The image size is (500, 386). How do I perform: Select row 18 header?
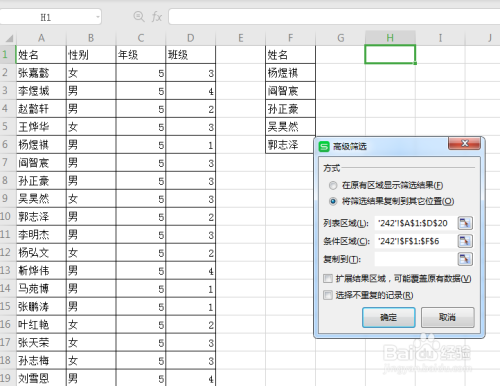coord(8,360)
